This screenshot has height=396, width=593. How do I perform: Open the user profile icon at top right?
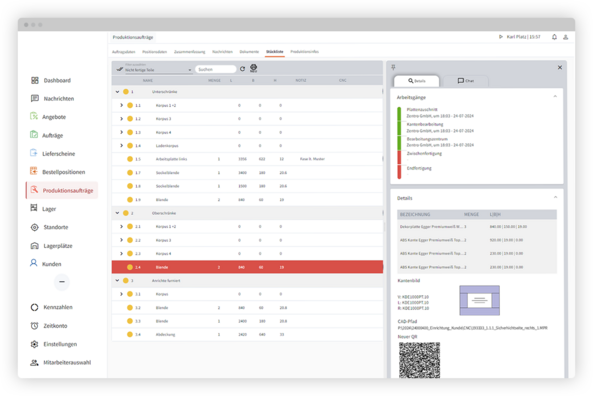click(x=566, y=37)
